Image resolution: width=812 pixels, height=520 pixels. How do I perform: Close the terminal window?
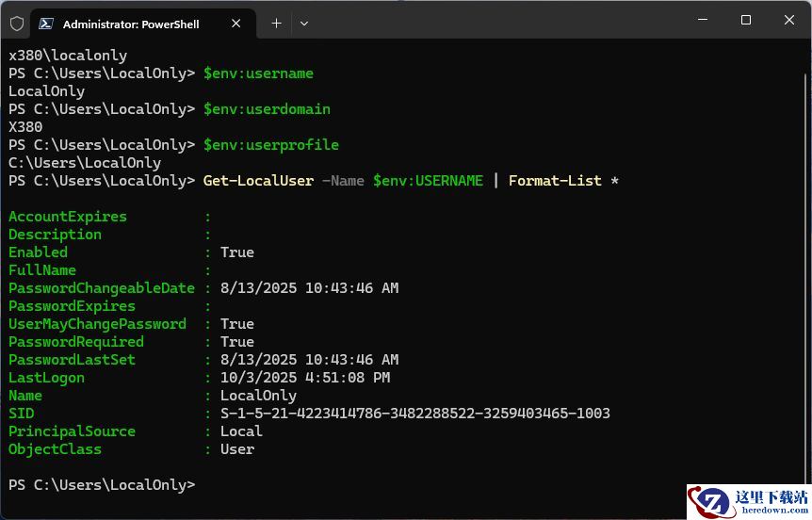point(789,20)
